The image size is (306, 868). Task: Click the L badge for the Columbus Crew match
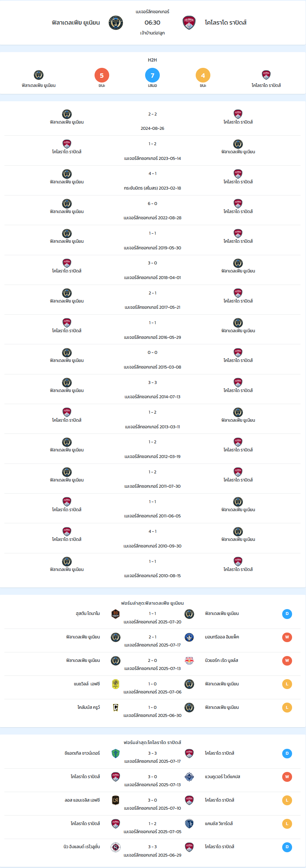(287, 708)
